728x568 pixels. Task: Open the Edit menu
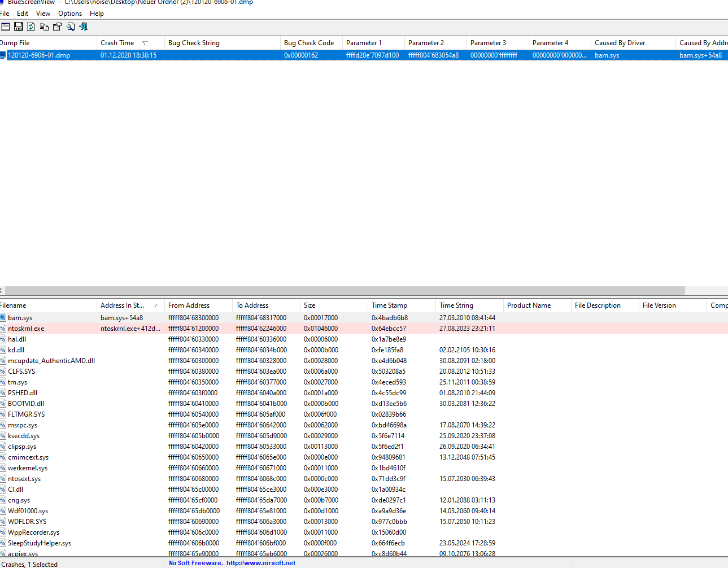point(23,14)
